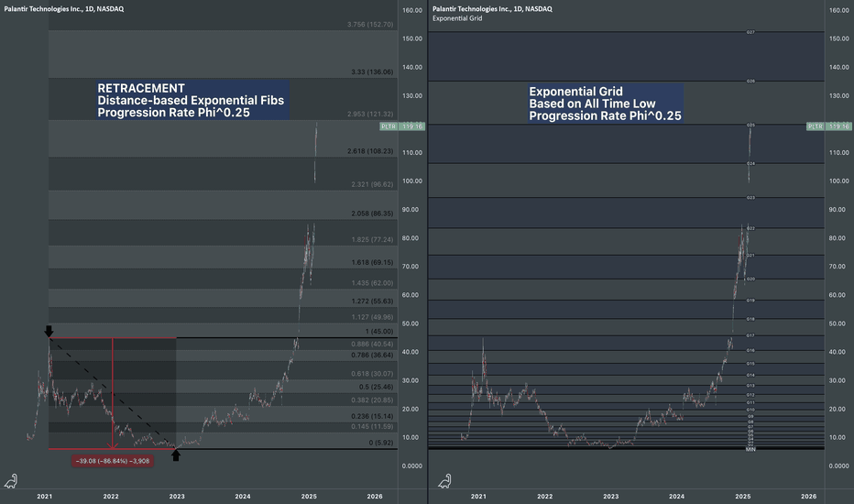Select the RETRACEMENT text annotation box
The image size is (854, 504).
(x=192, y=100)
